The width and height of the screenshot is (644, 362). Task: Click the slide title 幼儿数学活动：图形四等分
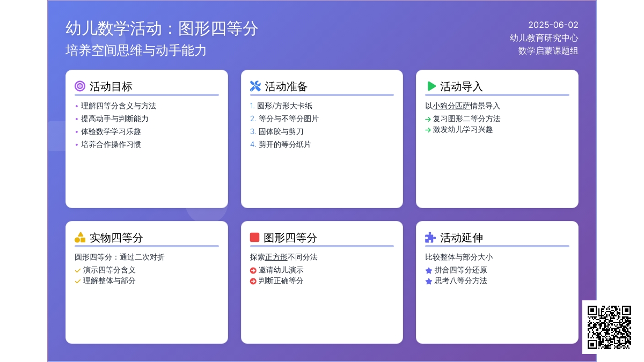click(x=162, y=28)
